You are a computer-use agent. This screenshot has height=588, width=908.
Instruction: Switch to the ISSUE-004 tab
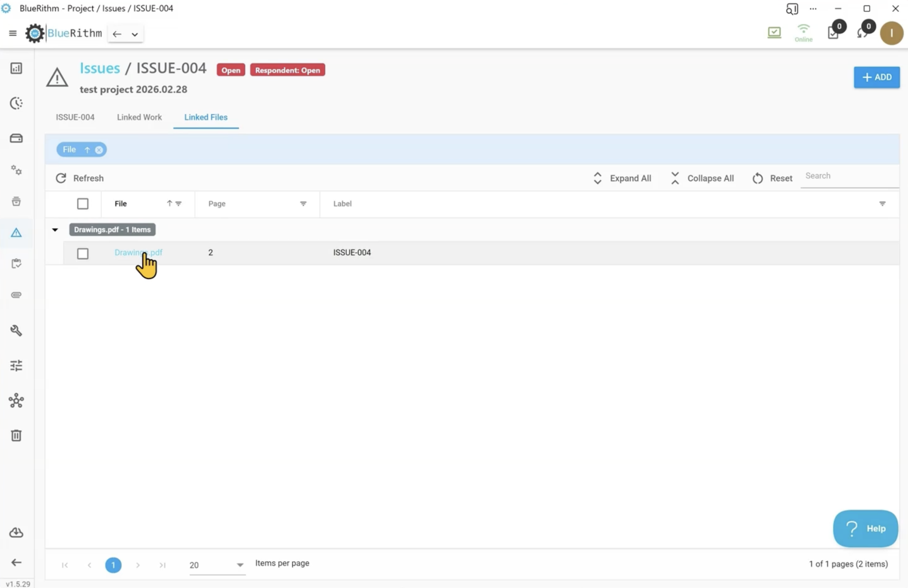75,117
